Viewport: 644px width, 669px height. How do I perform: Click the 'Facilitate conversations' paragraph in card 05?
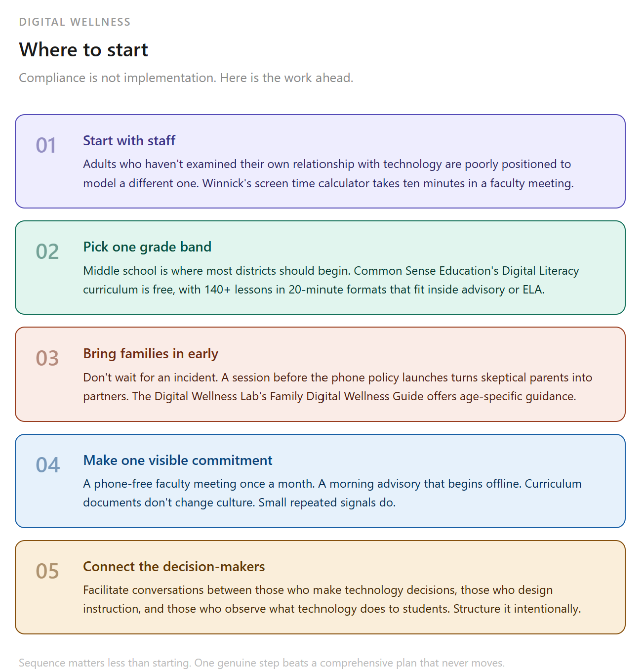(x=332, y=599)
